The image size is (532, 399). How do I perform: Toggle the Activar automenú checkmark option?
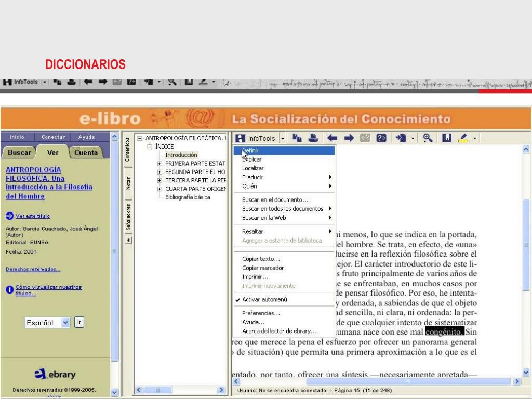click(264, 300)
